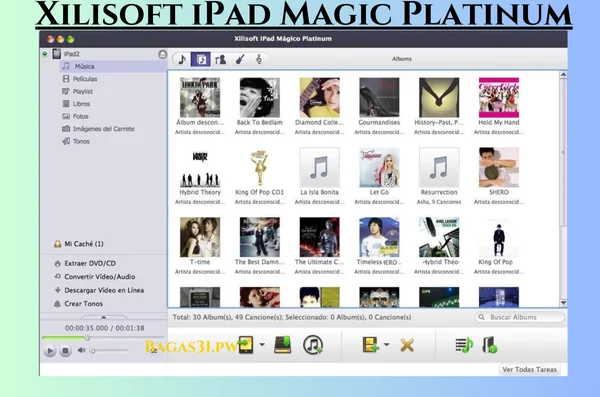Open the add files dropdown arrow

386,345
